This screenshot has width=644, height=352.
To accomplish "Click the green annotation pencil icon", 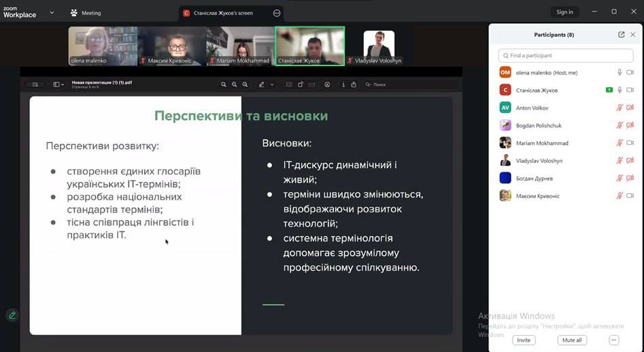I will pyautogui.click(x=12, y=315).
